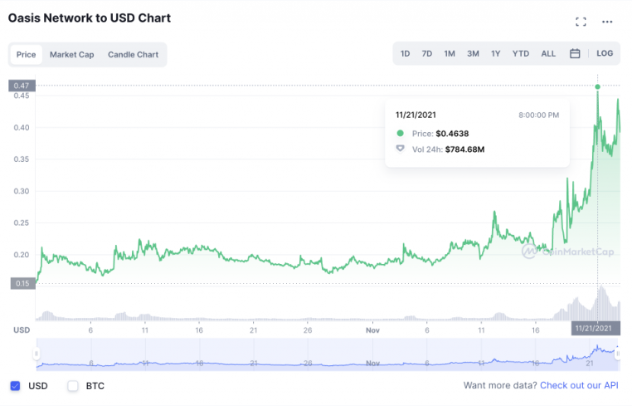Screen dimensions: 632x406
Task: Enter fullscreen chart mode
Action: click(581, 21)
